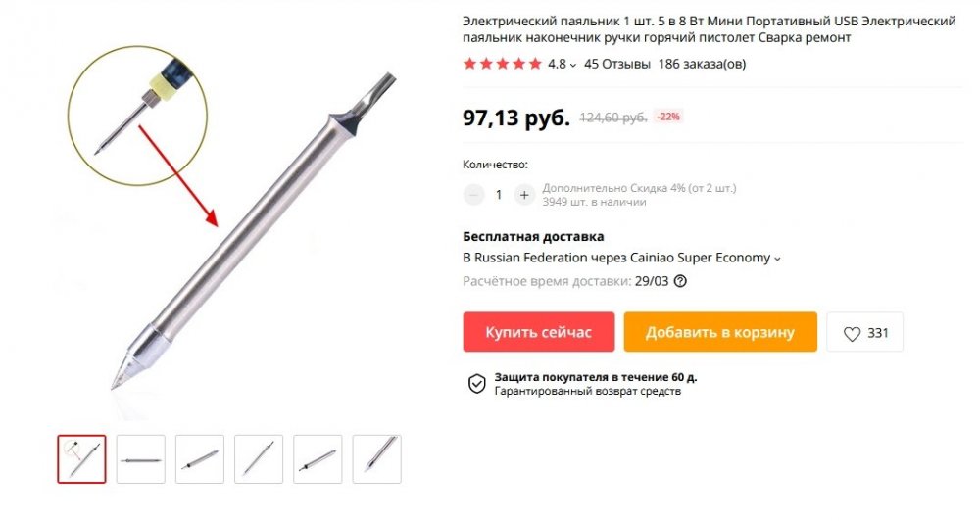Click the heart wishlist icon showing 331
This screenshot has width=980, height=521.
tap(864, 332)
